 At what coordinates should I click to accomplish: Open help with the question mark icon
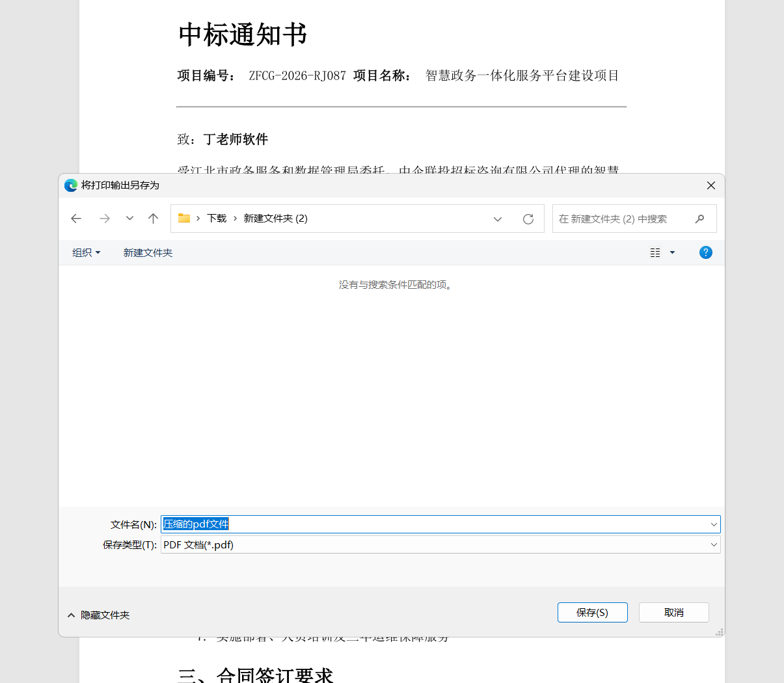click(705, 252)
